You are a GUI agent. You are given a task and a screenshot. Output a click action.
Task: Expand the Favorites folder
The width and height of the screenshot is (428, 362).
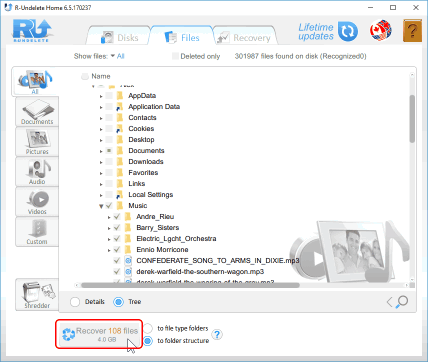pyautogui.click(x=101, y=173)
